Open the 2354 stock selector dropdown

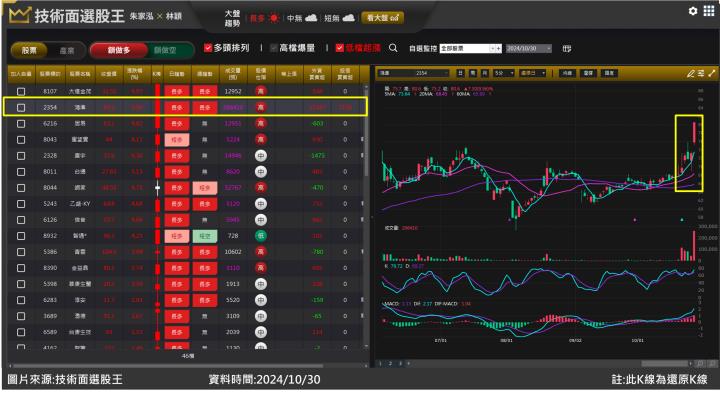[x=414, y=73]
